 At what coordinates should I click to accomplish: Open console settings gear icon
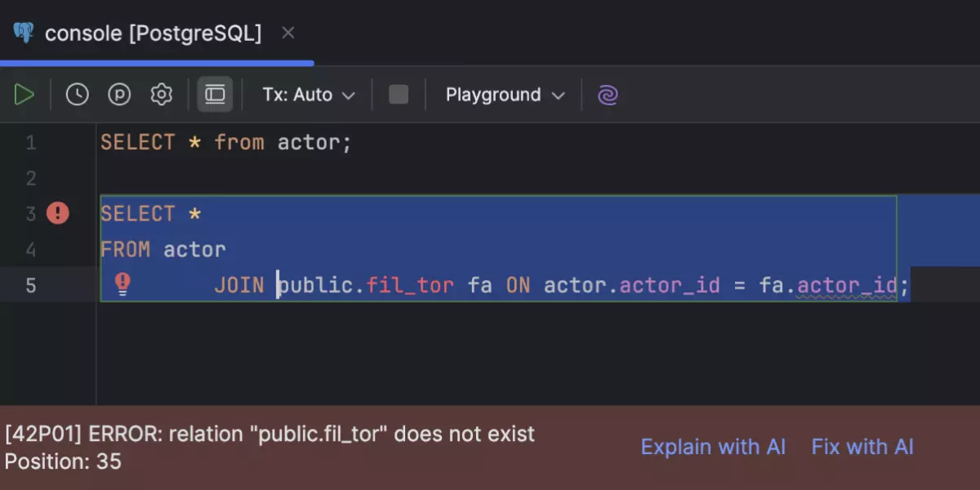coord(162,95)
